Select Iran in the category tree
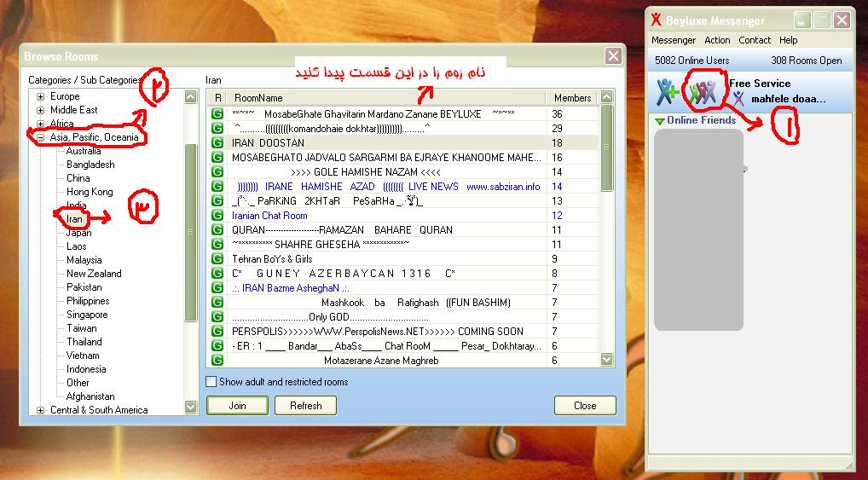The height and width of the screenshot is (480, 868). coord(74,218)
